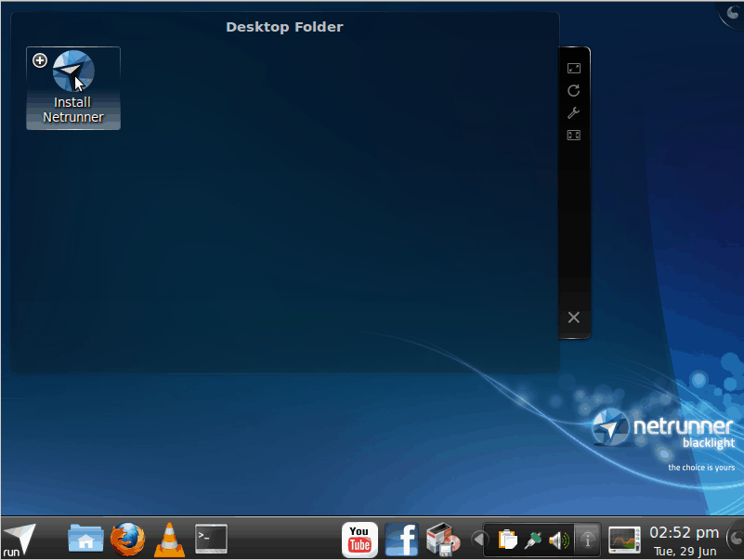Click the "Desktop Folder" widget title

point(284,27)
